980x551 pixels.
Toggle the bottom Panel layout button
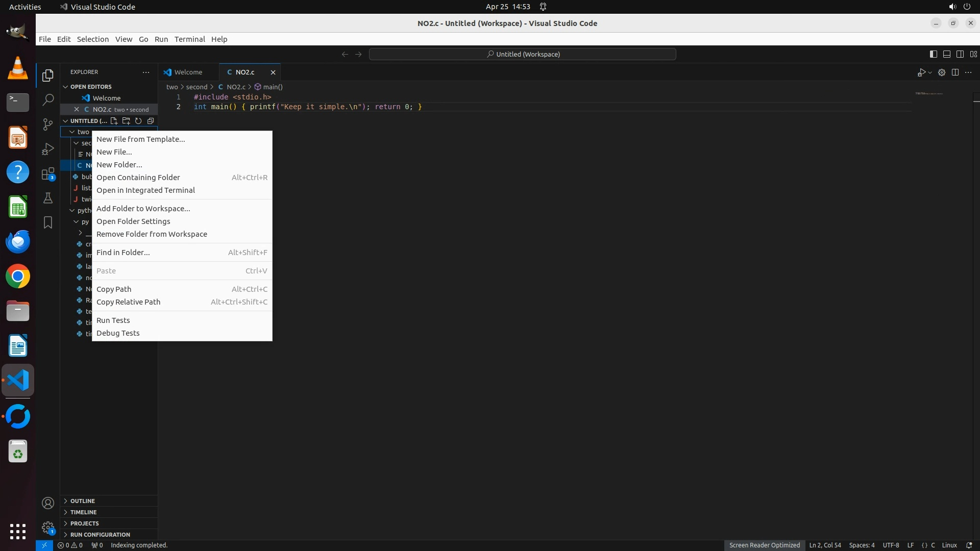(x=946, y=54)
